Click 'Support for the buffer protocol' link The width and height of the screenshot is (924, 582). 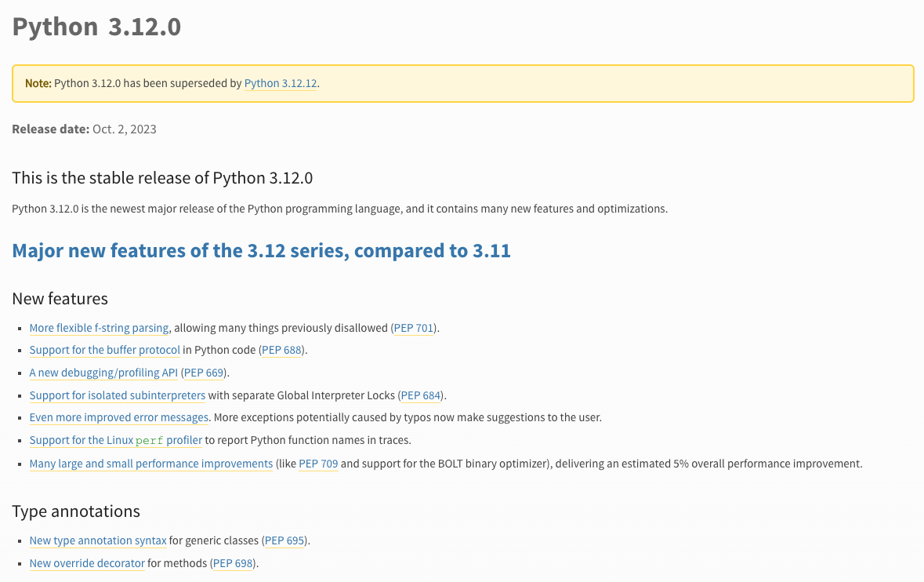click(104, 350)
